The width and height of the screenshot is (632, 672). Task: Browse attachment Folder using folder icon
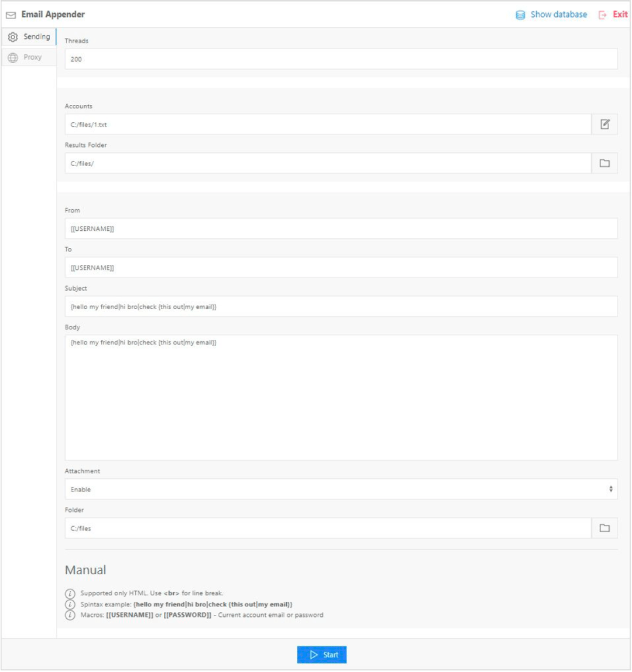tap(604, 528)
